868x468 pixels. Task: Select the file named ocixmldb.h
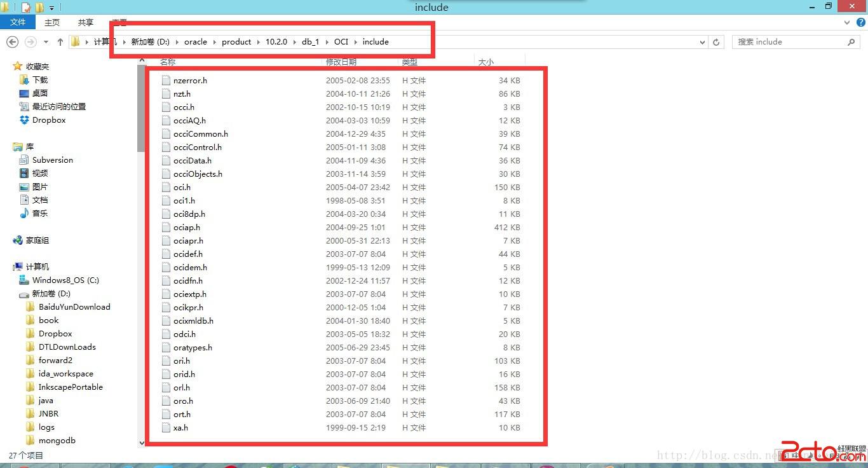pos(193,320)
